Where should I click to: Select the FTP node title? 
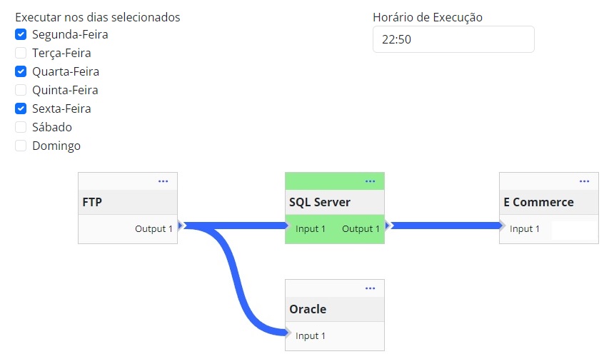[x=93, y=202]
